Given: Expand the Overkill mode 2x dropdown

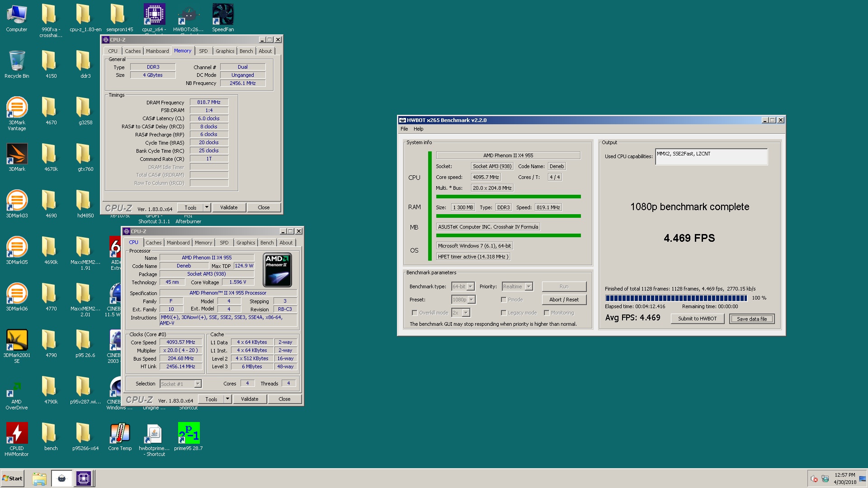Looking at the screenshot, I should 466,313.
